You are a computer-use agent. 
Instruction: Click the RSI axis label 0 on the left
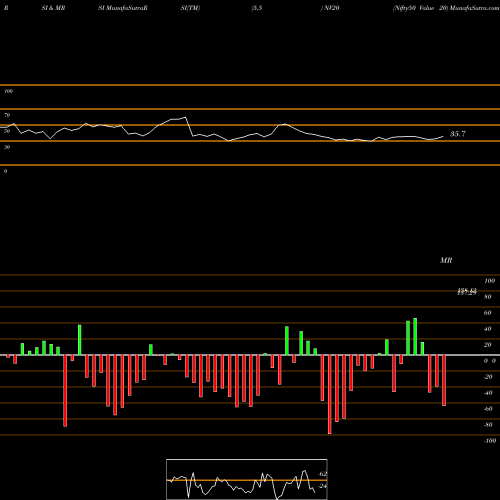5,171
